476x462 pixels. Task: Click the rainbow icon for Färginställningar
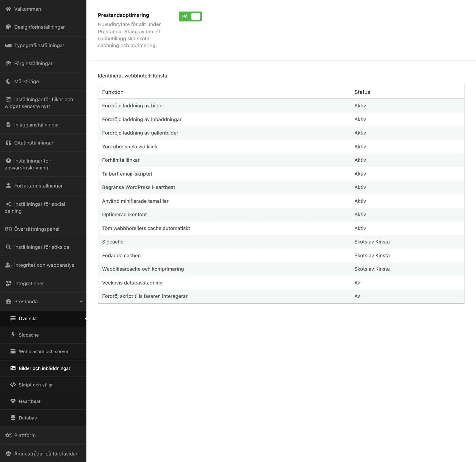tap(8, 64)
